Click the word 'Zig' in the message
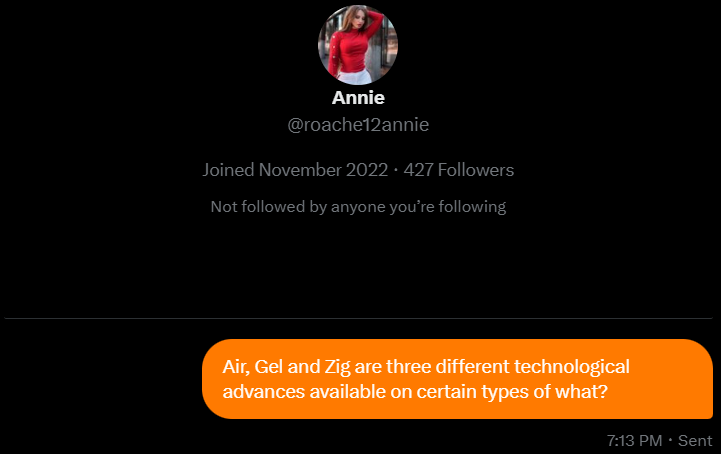The image size is (721, 454). click(338, 367)
